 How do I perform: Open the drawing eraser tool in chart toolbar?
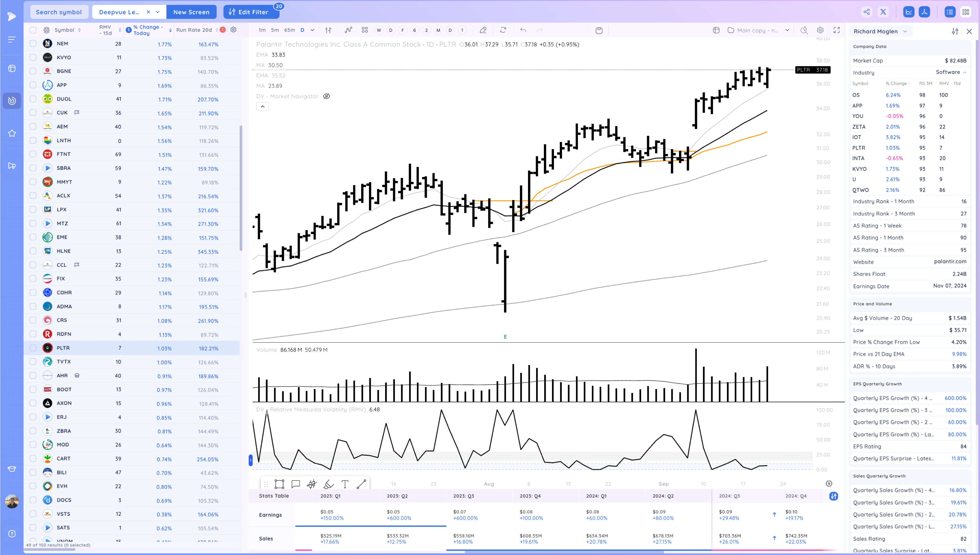pyautogui.click(x=483, y=30)
